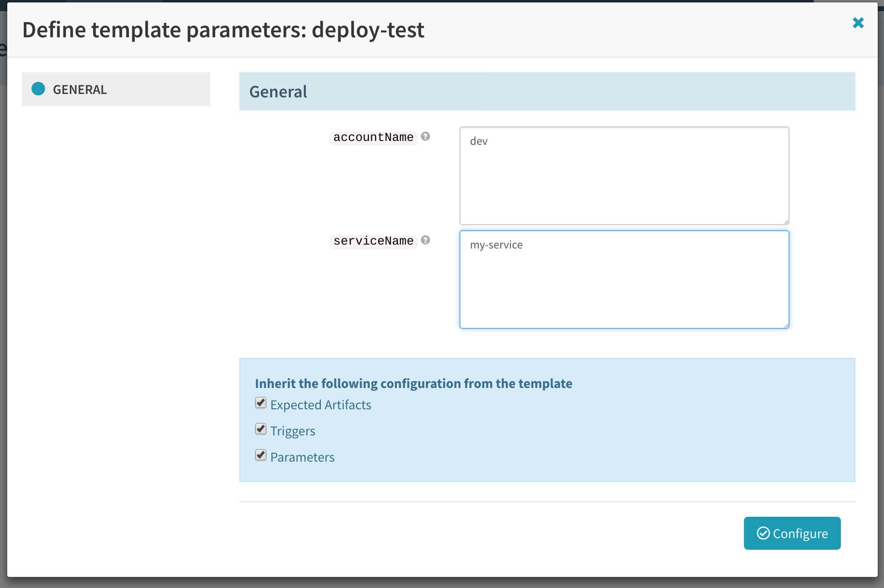This screenshot has width=884, height=588.
Task: Click the Triggers label text
Action: pos(293,431)
